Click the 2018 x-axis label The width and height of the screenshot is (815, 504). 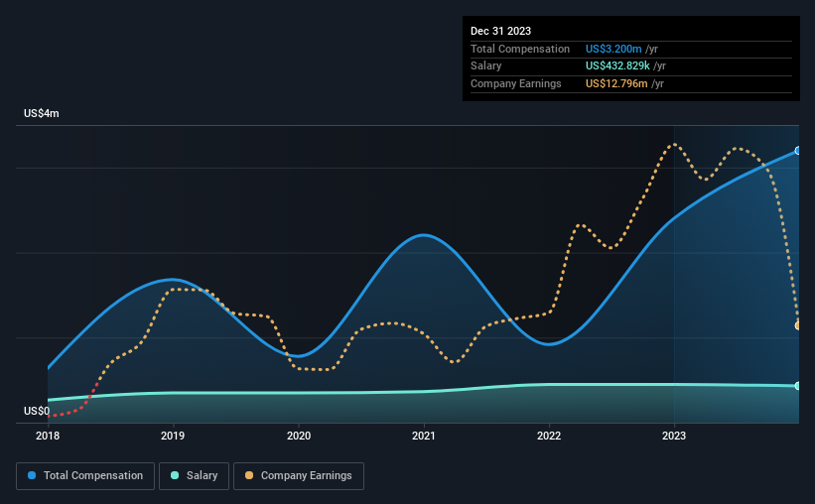pos(48,436)
